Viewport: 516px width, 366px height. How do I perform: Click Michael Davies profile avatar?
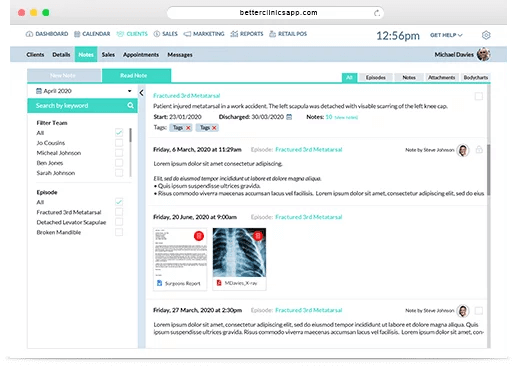click(x=483, y=54)
